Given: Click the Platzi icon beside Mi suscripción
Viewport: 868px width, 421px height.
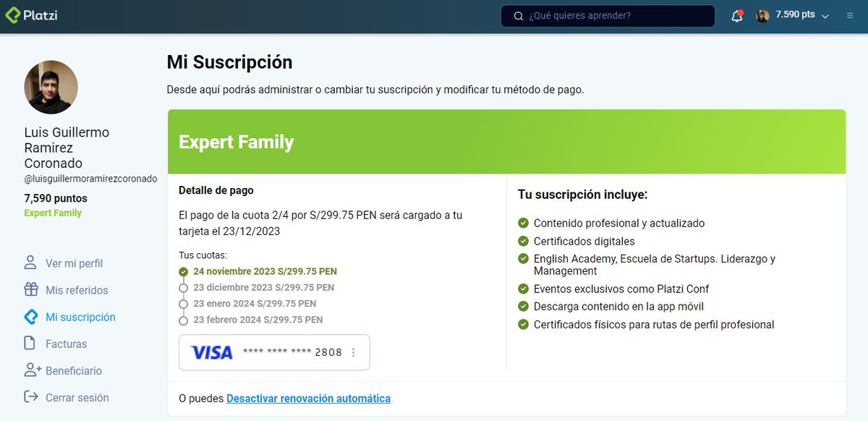Looking at the screenshot, I should tap(30, 316).
